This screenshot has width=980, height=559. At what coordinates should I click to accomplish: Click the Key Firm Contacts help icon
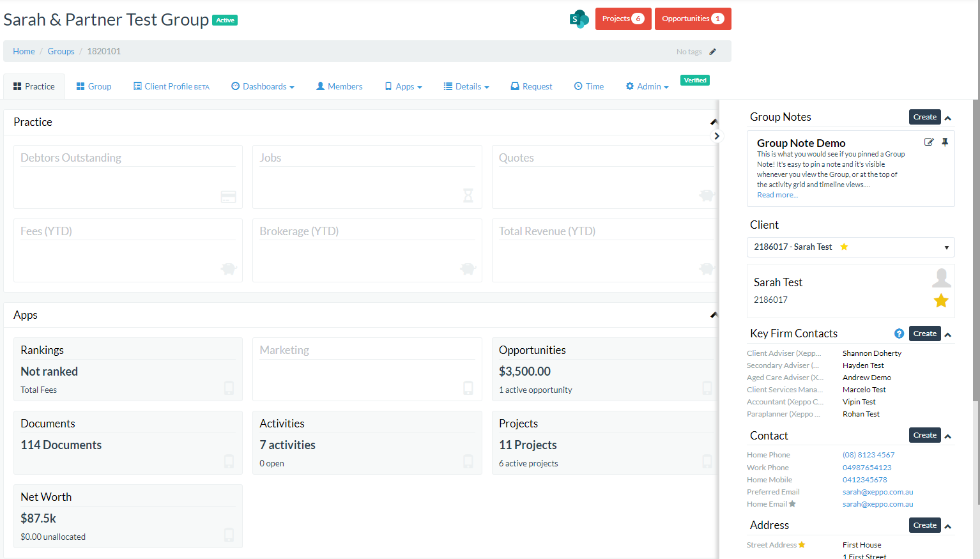(899, 333)
